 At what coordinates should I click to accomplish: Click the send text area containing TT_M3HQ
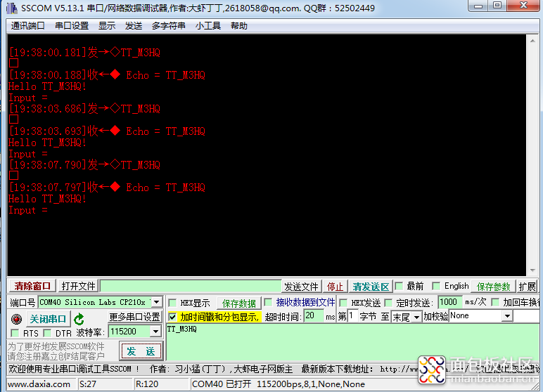tap(352, 343)
